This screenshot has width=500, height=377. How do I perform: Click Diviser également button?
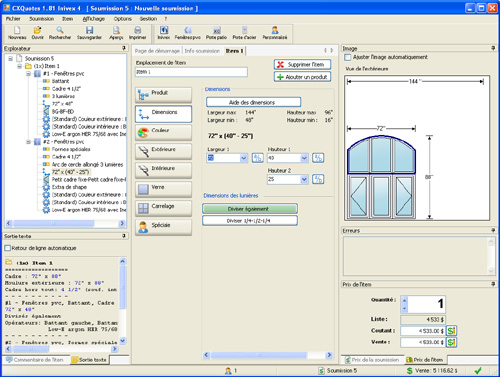(250, 209)
